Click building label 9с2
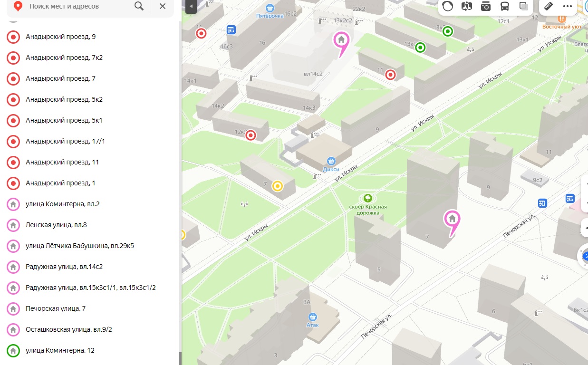Screen dimensions: 588x365 point(538,180)
